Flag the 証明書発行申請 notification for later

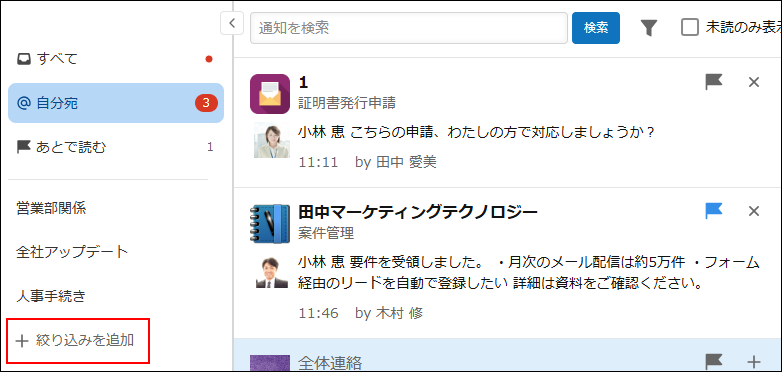pyautogui.click(x=714, y=82)
